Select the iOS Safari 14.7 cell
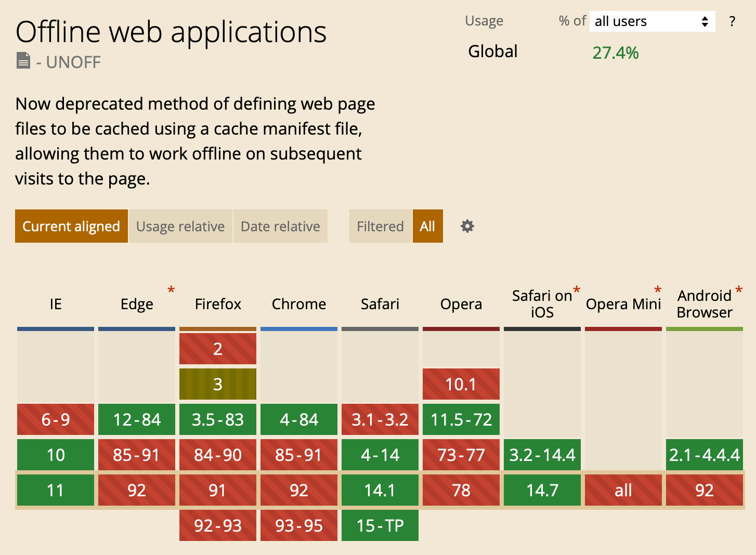756x555 pixels. (542, 490)
